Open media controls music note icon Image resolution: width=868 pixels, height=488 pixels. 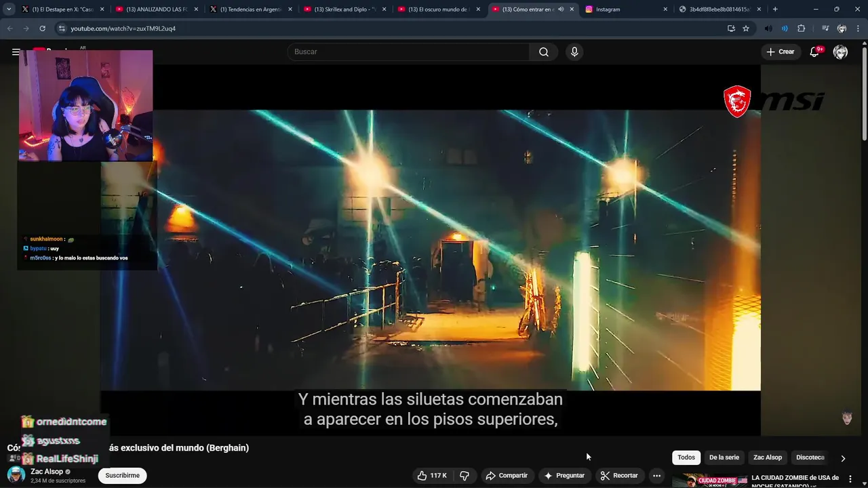(825, 28)
